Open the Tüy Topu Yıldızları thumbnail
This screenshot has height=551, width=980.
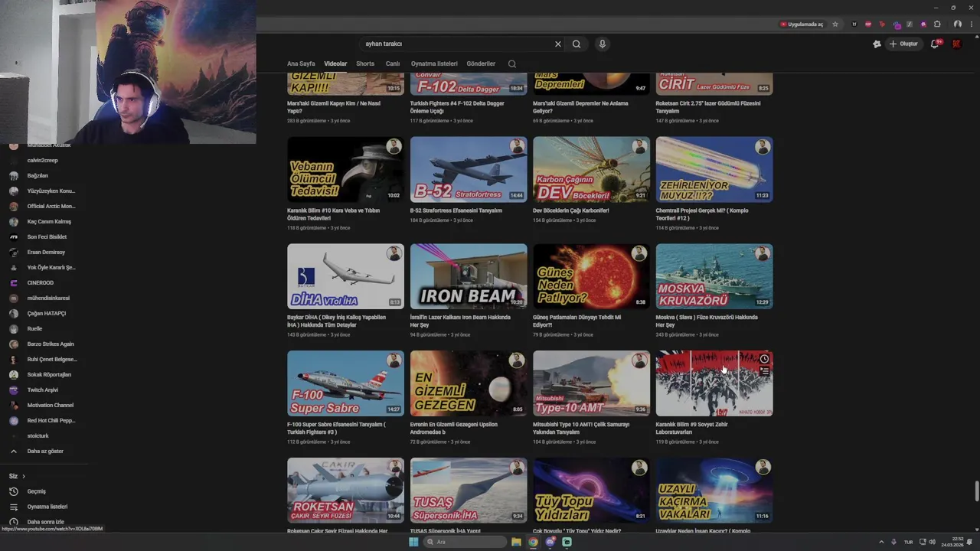click(x=591, y=491)
